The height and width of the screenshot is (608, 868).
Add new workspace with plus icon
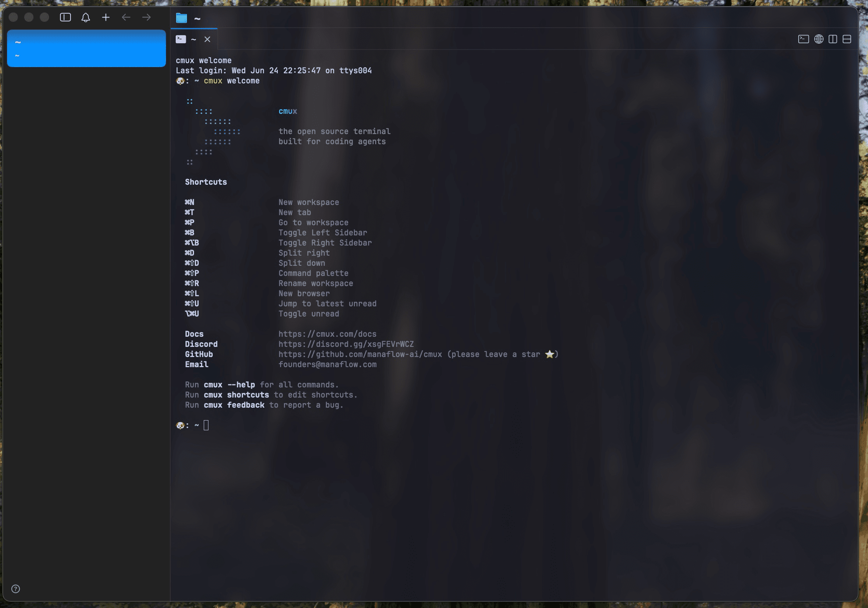106,18
